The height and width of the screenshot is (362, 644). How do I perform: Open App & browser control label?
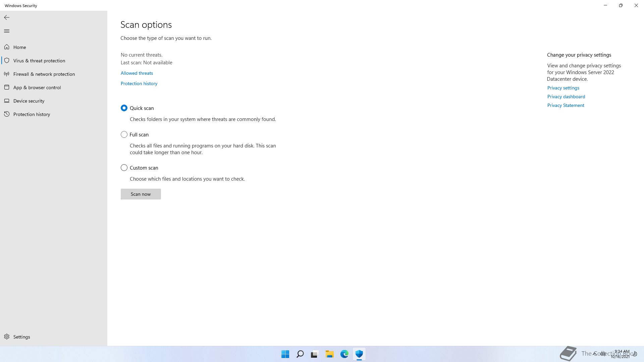click(37, 87)
